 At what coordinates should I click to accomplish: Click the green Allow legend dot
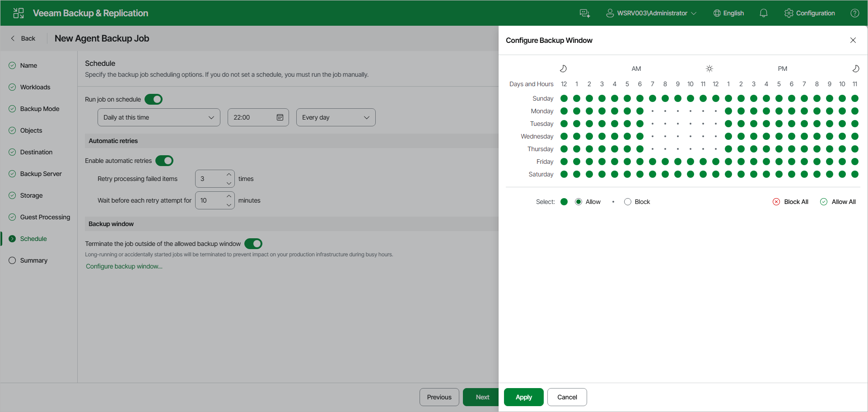[564, 202]
